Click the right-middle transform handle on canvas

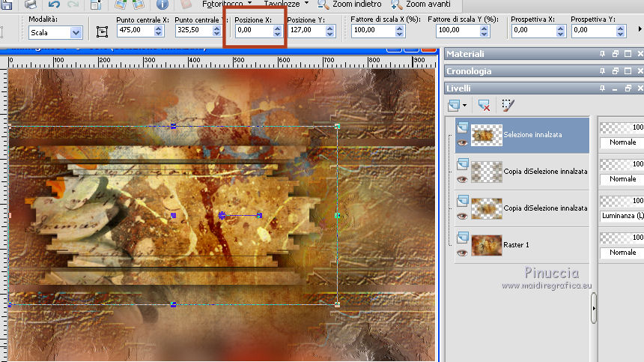[338, 215]
